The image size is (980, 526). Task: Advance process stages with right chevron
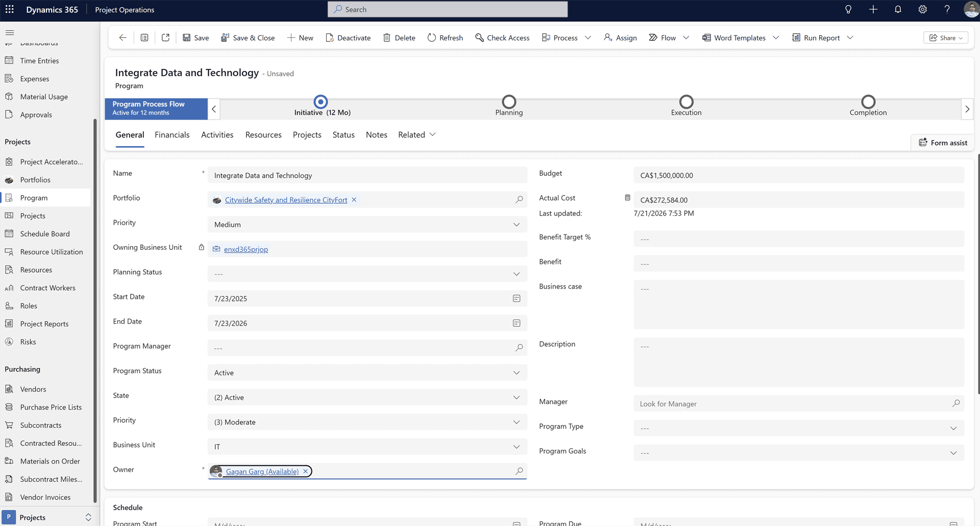pos(967,109)
